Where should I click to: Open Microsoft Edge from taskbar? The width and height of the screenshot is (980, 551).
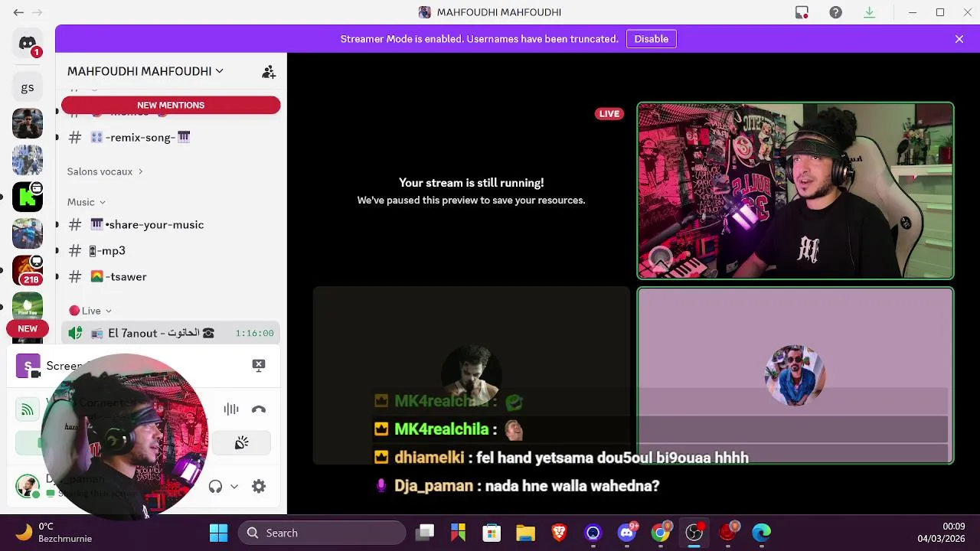pyautogui.click(x=761, y=533)
